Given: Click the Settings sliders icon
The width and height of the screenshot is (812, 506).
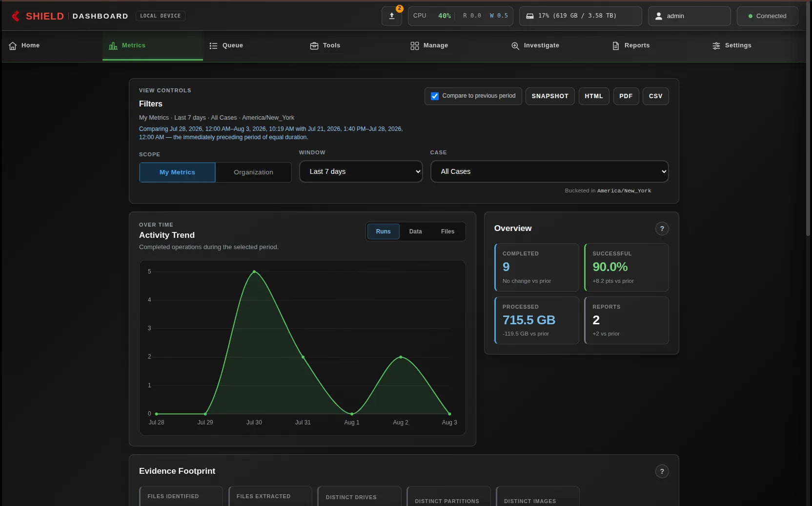Looking at the screenshot, I should coord(716,46).
